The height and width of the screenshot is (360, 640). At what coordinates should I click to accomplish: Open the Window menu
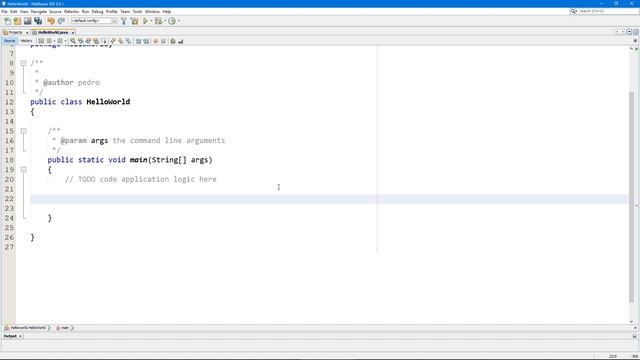(152, 11)
